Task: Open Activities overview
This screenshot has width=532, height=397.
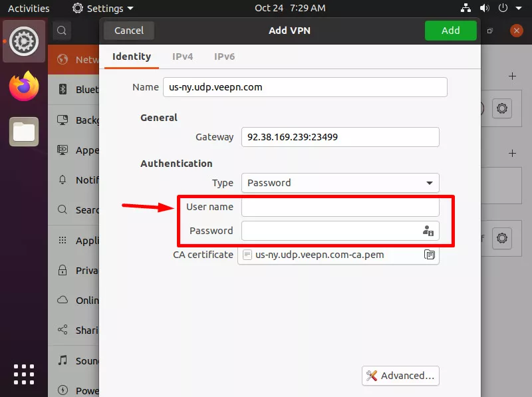Action: (29, 8)
